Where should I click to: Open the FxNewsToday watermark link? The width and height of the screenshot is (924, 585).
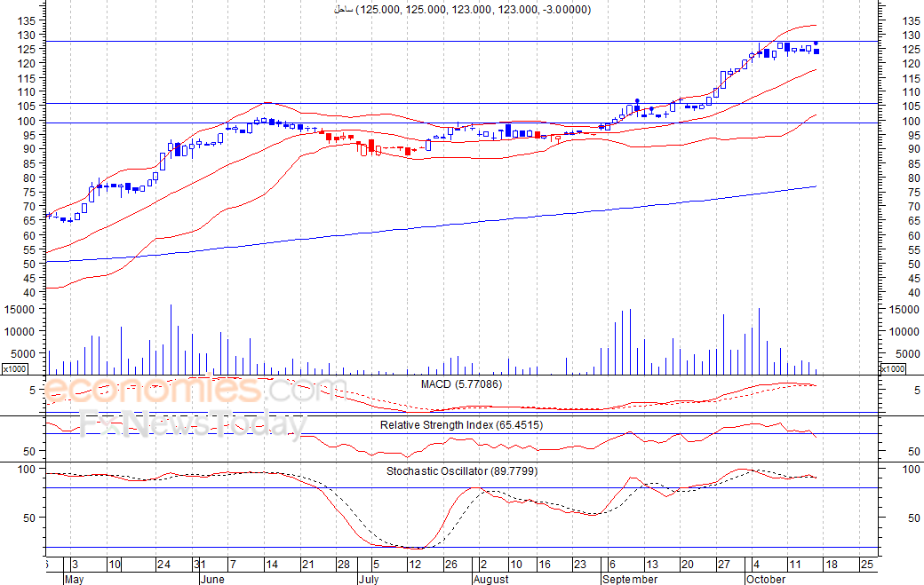[194, 423]
